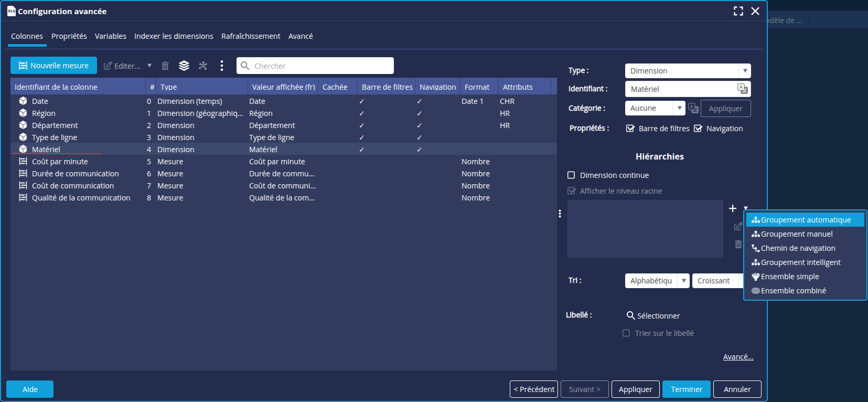Toggle the Barre de filtres checkbox
Image resolution: width=868 pixels, height=402 pixels.
(630, 129)
